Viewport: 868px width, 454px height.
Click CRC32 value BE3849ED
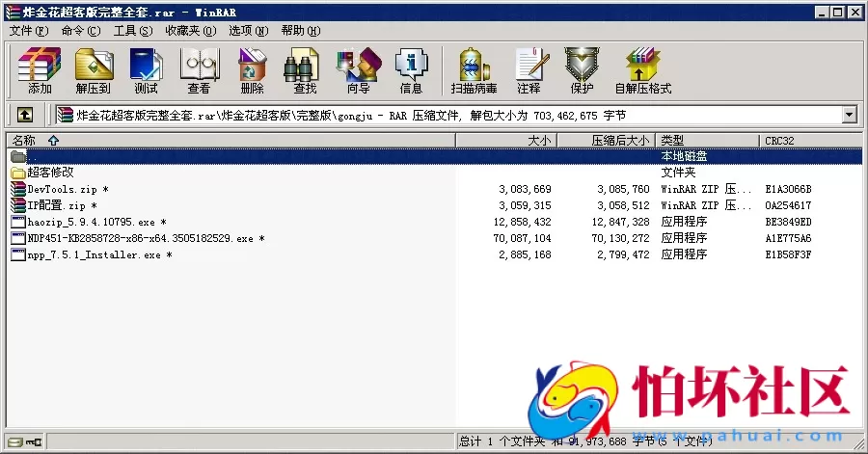788,222
